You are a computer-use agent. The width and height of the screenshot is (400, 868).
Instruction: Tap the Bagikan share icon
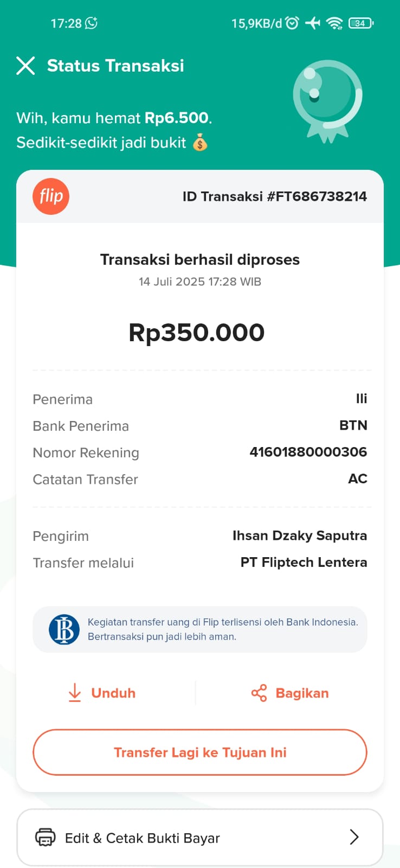(x=259, y=693)
